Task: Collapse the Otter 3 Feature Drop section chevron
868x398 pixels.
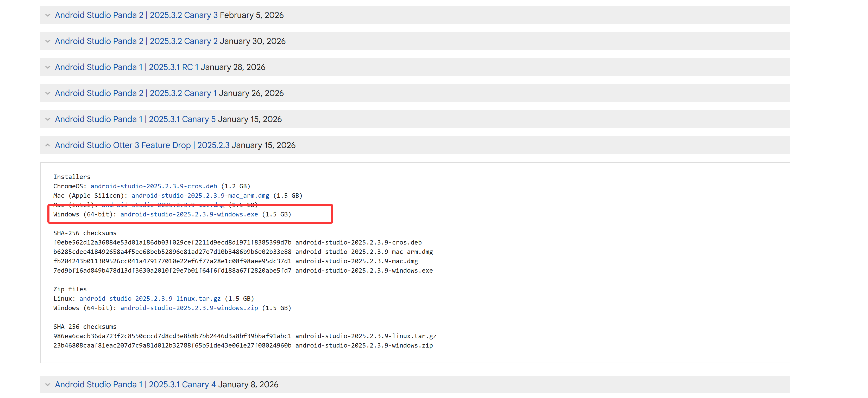Action: [x=47, y=145]
